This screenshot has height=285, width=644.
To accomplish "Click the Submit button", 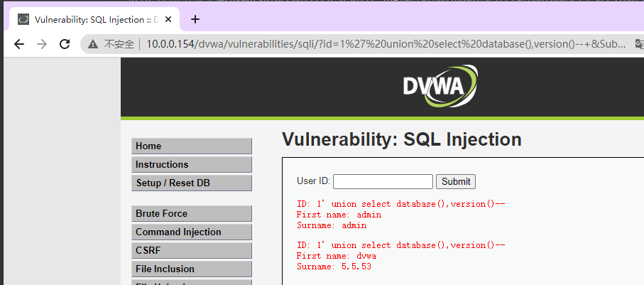I will click(455, 181).
